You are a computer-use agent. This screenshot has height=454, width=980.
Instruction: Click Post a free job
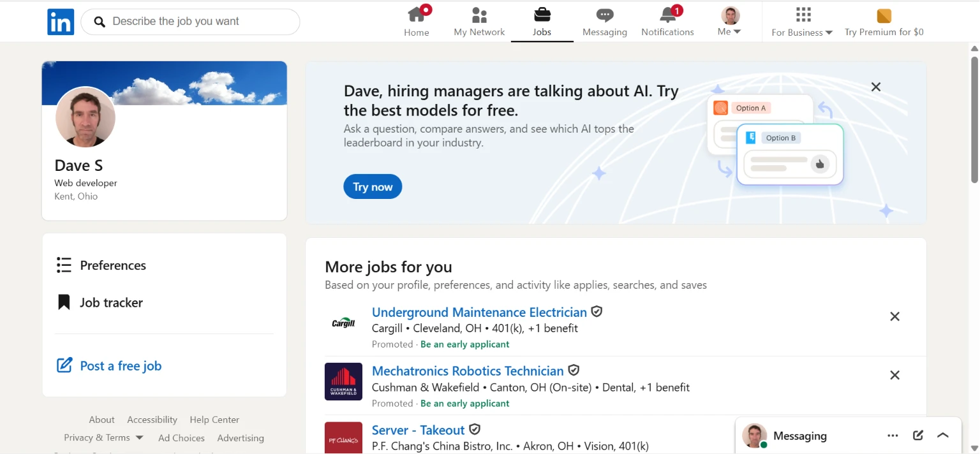pos(109,366)
